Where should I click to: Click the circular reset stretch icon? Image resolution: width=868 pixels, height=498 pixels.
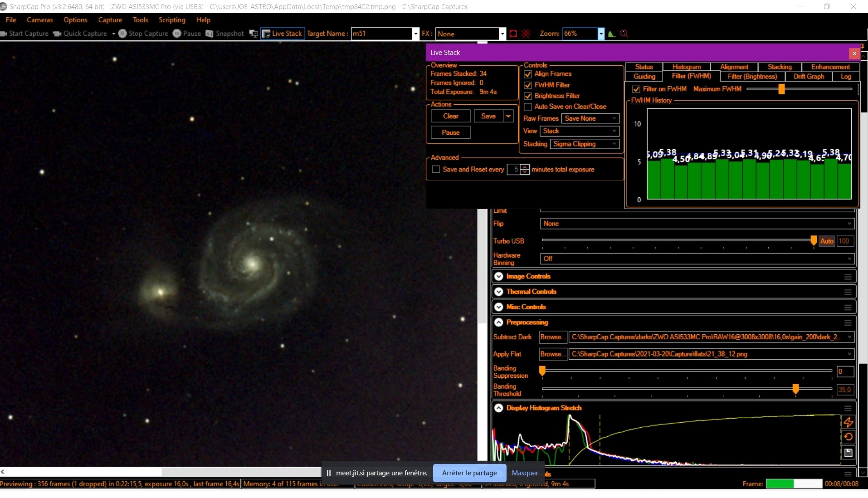point(848,437)
